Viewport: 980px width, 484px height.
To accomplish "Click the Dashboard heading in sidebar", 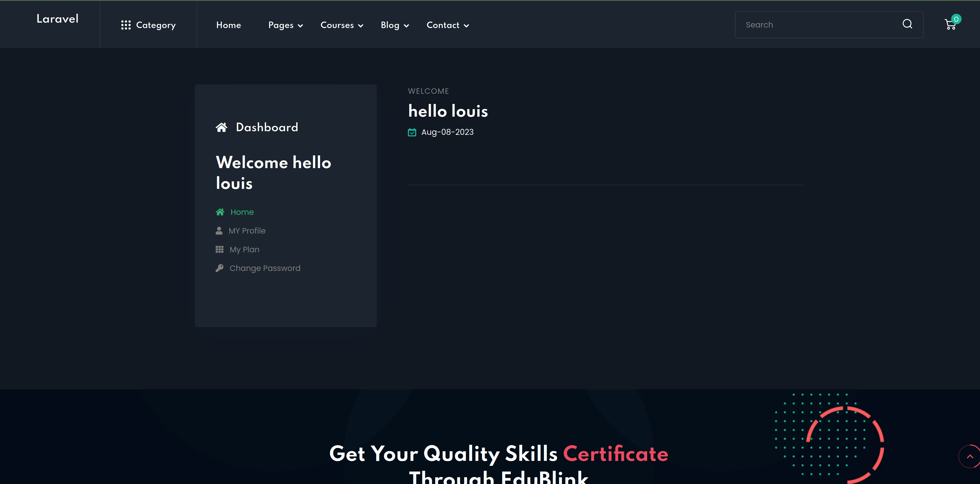I will (x=267, y=127).
